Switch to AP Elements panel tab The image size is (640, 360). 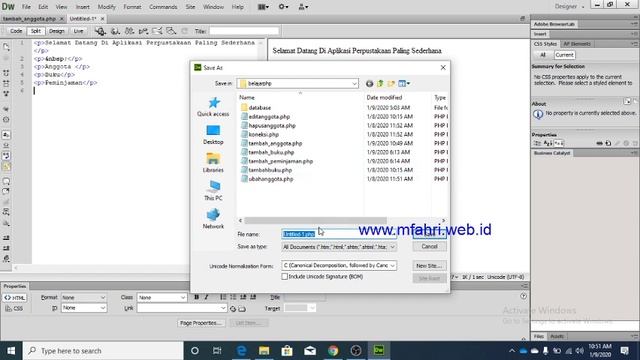(x=577, y=44)
